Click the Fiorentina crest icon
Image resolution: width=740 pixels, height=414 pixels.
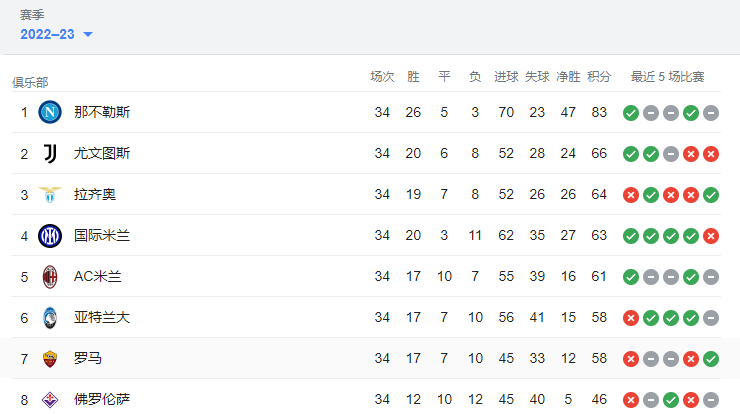click(50, 400)
